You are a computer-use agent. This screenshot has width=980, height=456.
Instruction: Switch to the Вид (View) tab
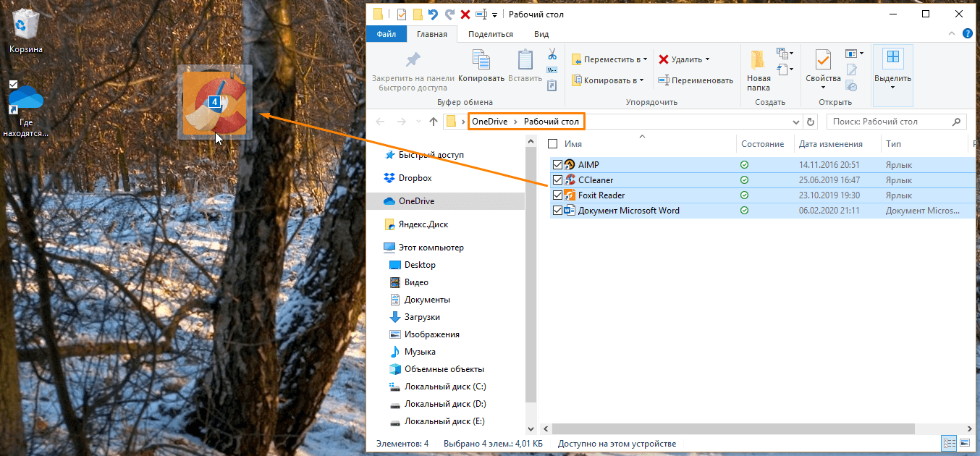click(541, 34)
